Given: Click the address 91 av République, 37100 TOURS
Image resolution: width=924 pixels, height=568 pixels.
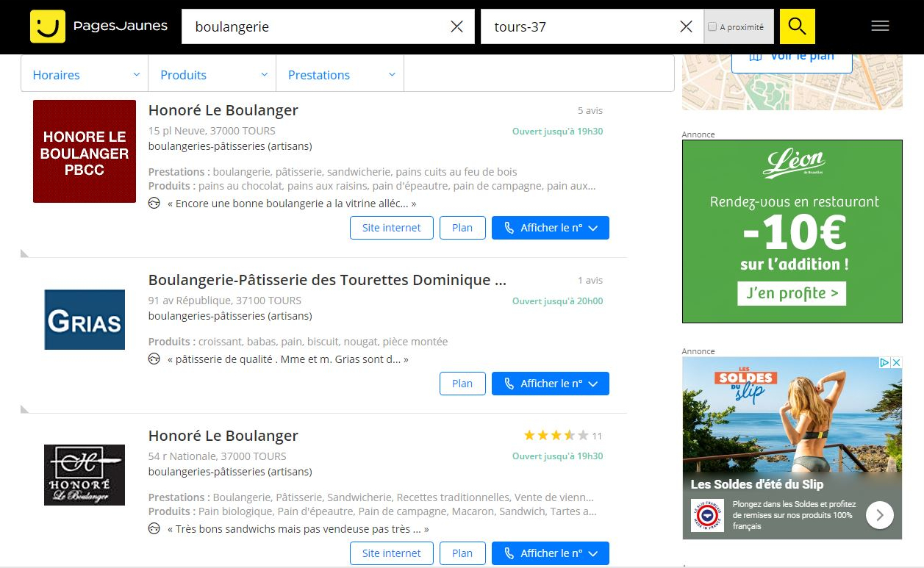Looking at the screenshot, I should [x=224, y=301].
